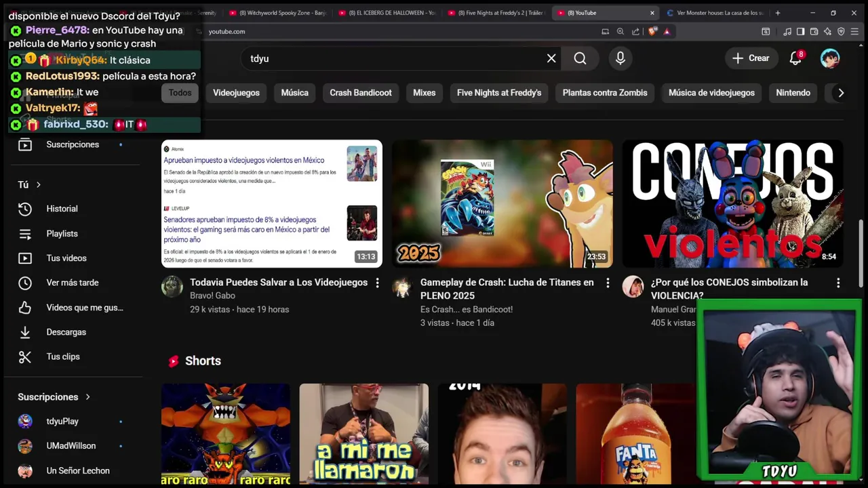Clear the search box text
This screenshot has height=488, width=868.
coord(551,58)
